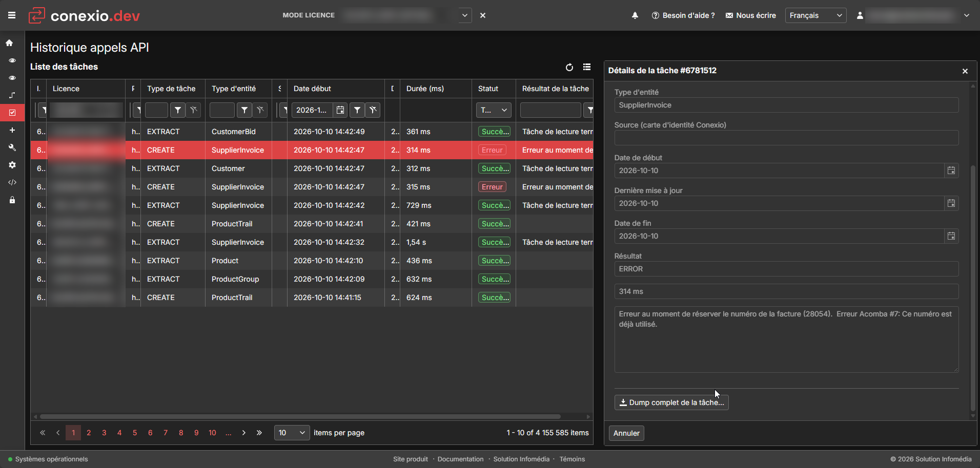The height and width of the screenshot is (468, 980).
Task: Click the Type d'entité filter input
Action: pyautogui.click(x=222, y=110)
